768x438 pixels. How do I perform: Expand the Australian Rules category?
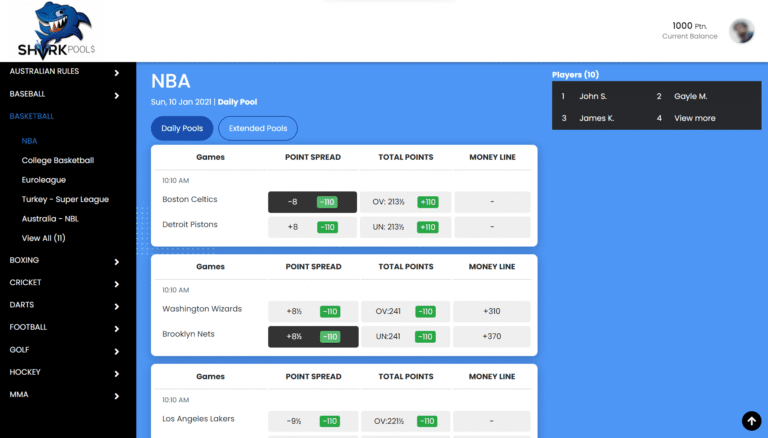click(x=116, y=72)
